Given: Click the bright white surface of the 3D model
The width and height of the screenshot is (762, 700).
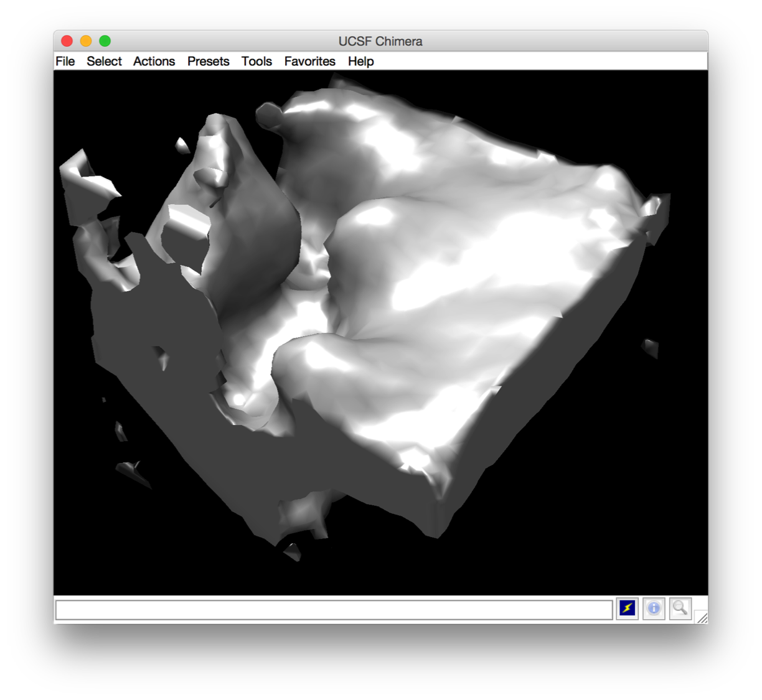Looking at the screenshot, I should pyautogui.click(x=473, y=274).
